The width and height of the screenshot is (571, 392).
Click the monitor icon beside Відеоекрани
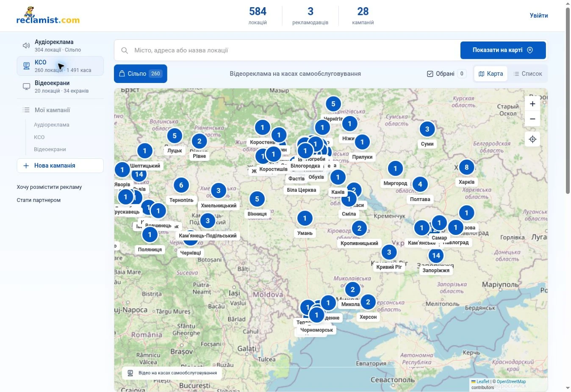26,87
